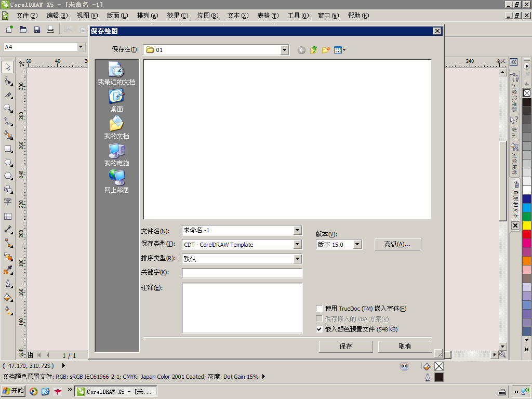Enable TrueDoc font embedding checkbox
The width and height of the screenshot is (532, 399).
[319, 309]
